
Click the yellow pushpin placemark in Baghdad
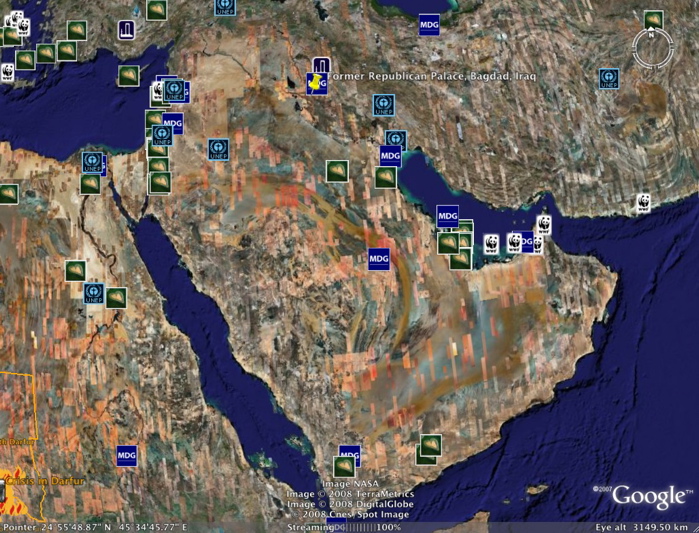coord(317,82)
